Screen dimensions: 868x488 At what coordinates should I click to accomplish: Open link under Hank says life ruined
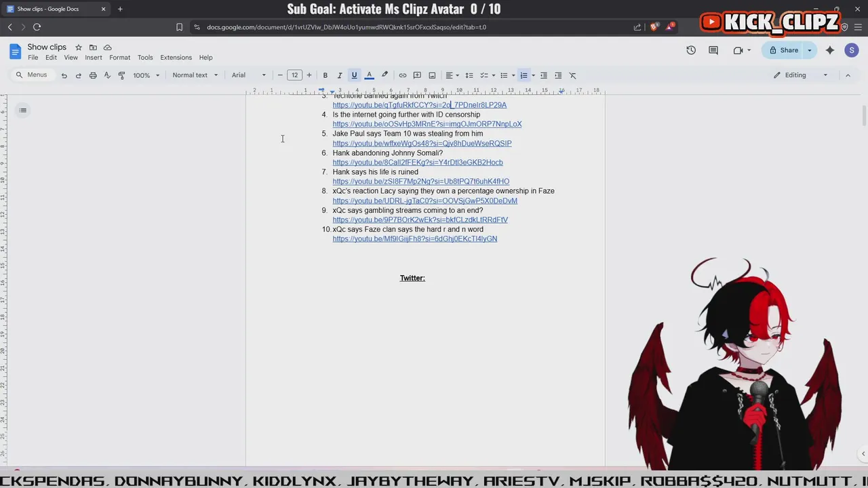(x=420, y=182)
